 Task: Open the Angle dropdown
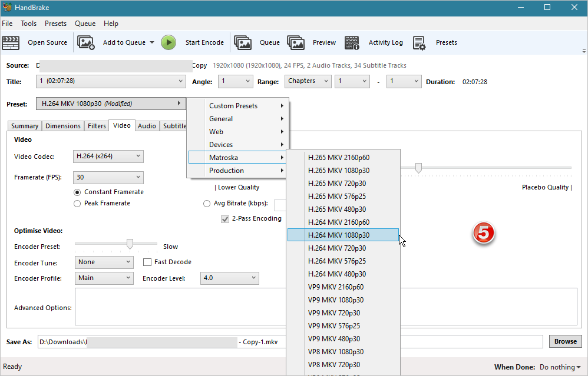[x=236, y=82]
